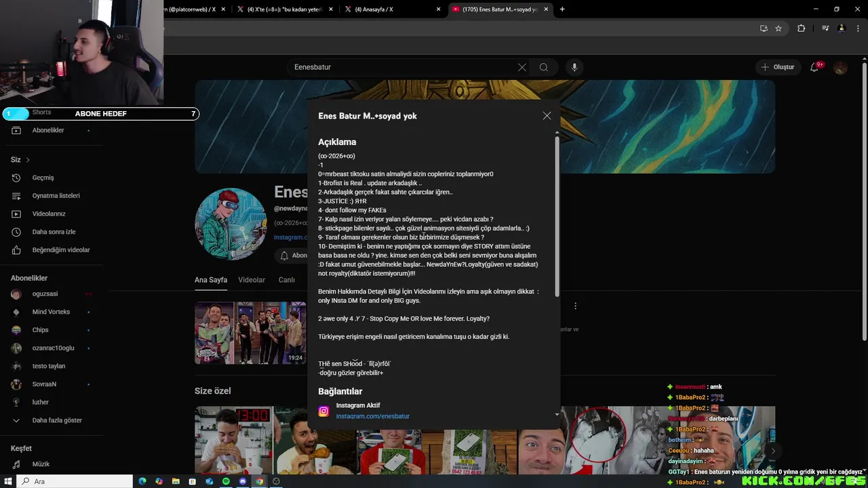Select the Videolar channel tab

(x=252, y=280)
